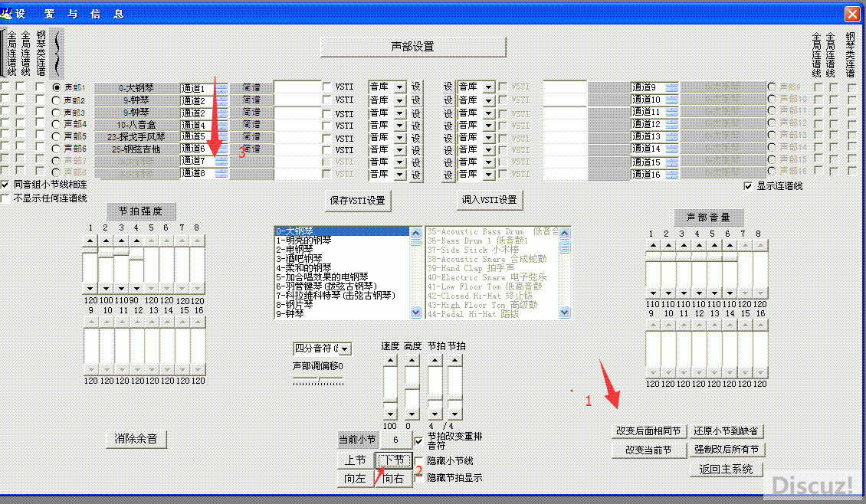Select 4-柔和的钢琴 in the instrument list

[x=303, y=268]
